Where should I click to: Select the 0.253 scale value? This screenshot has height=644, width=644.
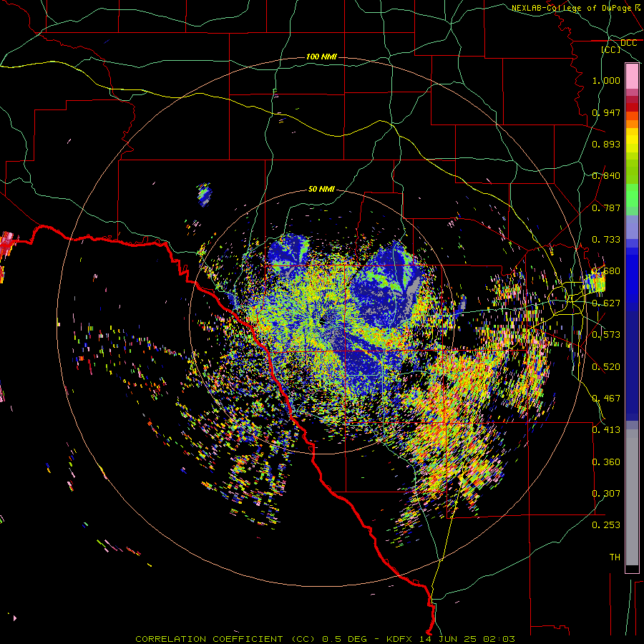pos(606,525)
